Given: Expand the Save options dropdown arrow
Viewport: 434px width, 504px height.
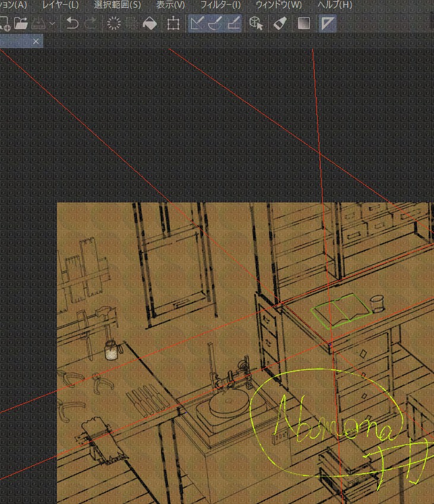Looking at the screenshot, I should click(x=53, y=24).
